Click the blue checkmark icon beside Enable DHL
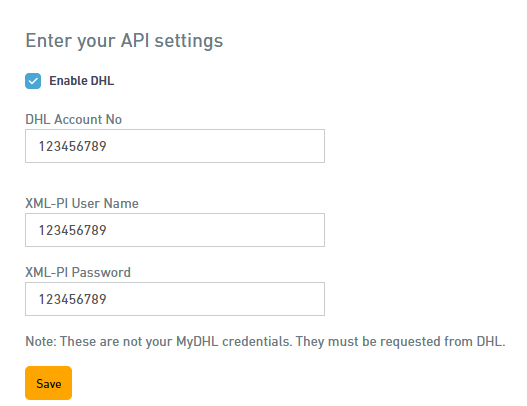Image resolution: width=527 pixels, height=406 pixels. click(x=33, y=81)
